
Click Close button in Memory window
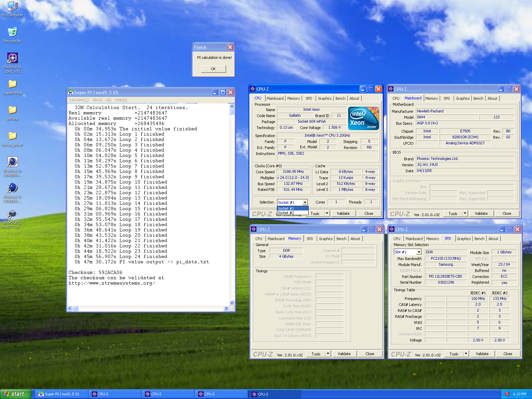pos(370,354)
